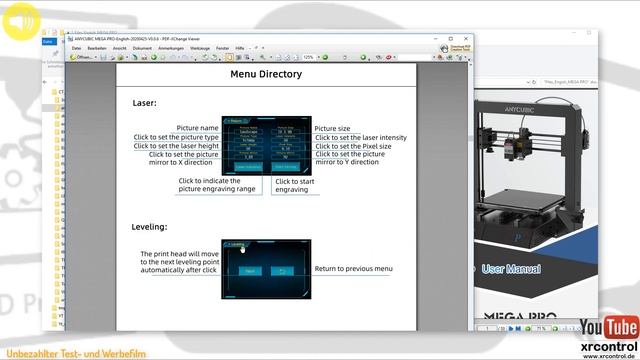Open the zoom level dropdown arrow
Screen dimensions: 640x360
pos(318,57)
